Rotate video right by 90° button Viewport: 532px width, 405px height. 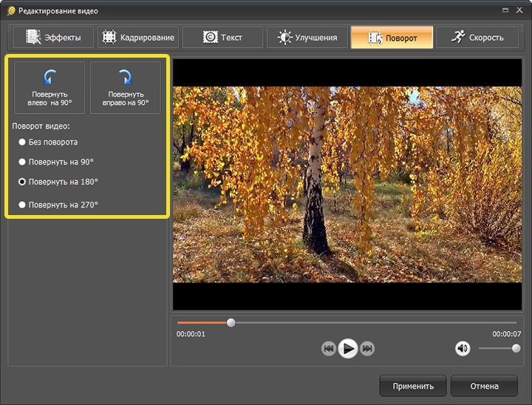pos(125,87)
